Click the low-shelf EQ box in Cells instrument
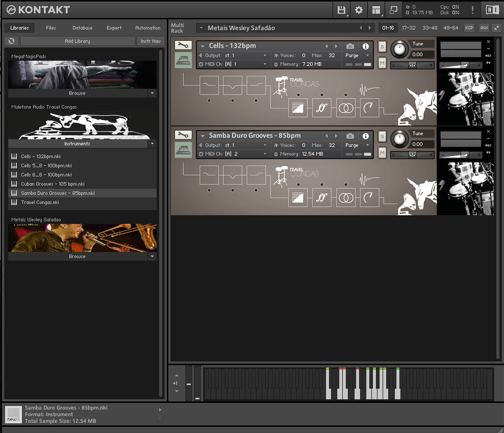Image resolution: width=504 pixels, height=433 pixels. pos(209,85)
